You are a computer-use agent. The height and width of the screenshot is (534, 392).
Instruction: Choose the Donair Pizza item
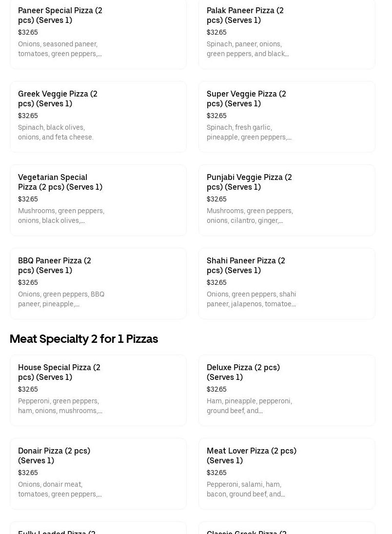pyautogui.click(x=98, y=474)
